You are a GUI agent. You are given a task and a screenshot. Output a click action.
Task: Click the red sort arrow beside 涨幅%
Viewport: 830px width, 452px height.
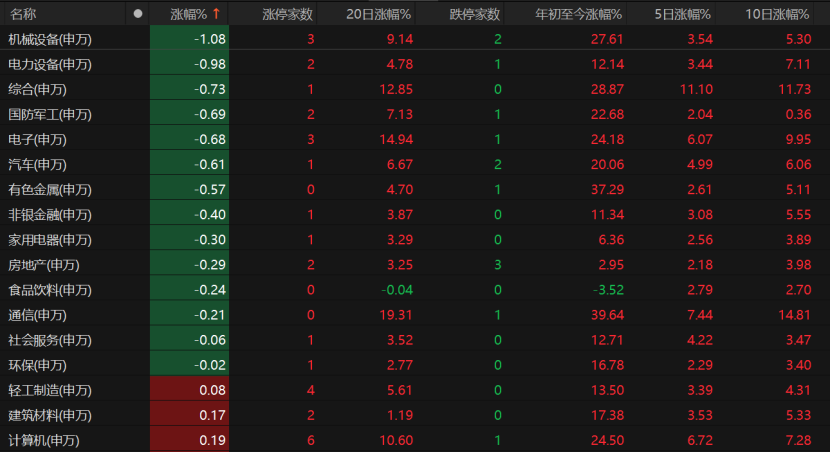215,14
